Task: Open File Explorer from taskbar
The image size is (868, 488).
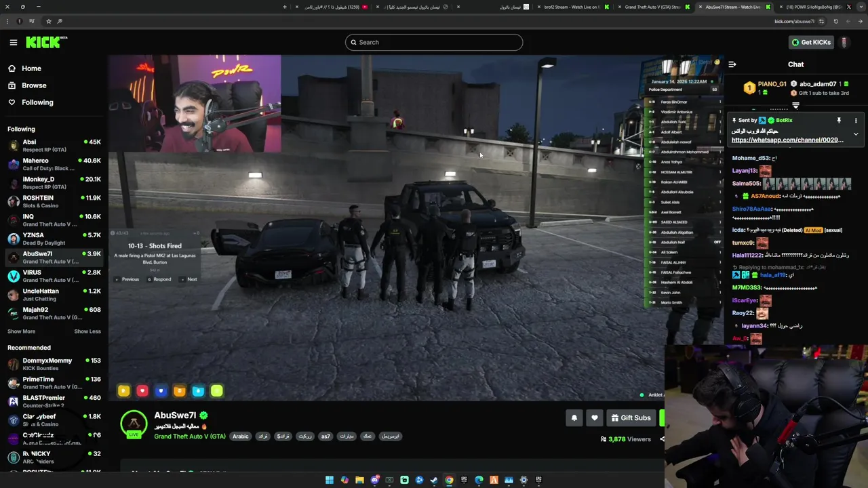Action: (359, 480)
